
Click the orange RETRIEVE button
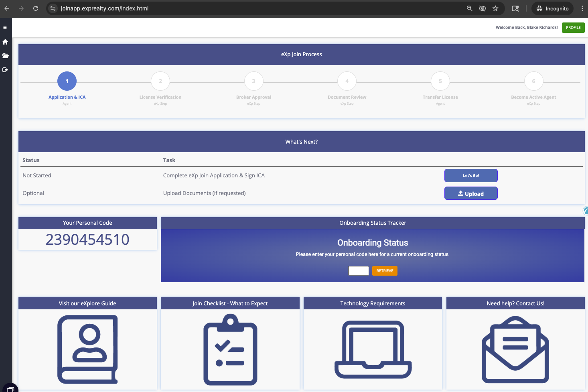pyautogui.click(x=385, y=271)
